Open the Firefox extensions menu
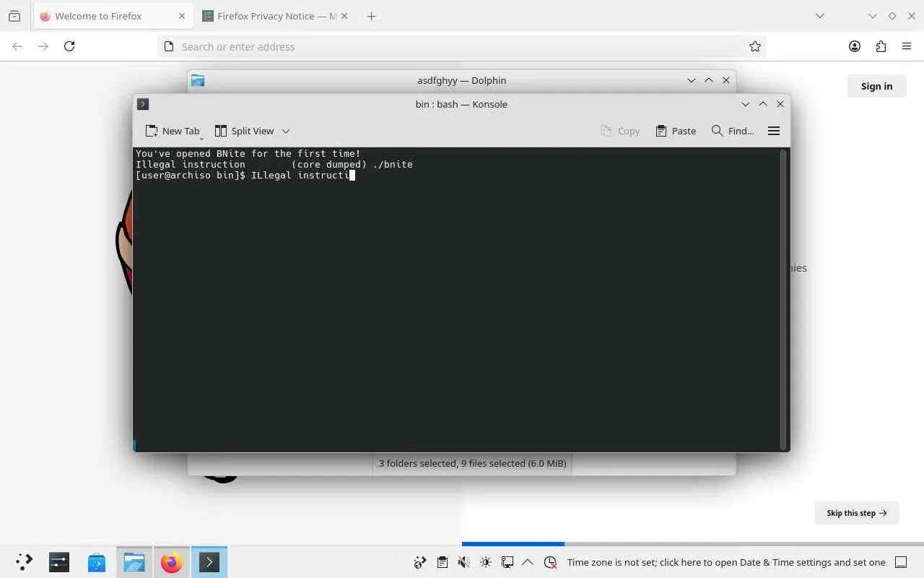Screen dimensions: 924x578 [x=881, y=46]
